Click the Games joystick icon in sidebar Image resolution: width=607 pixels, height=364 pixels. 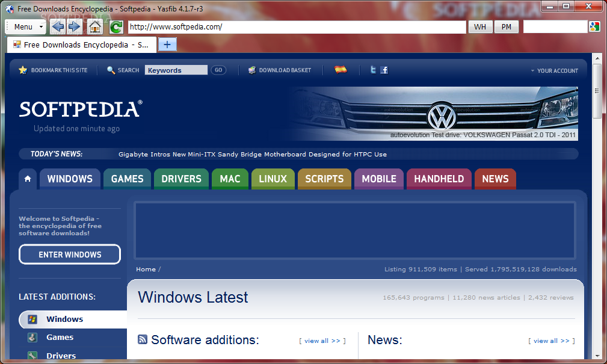tap(32, 338)
